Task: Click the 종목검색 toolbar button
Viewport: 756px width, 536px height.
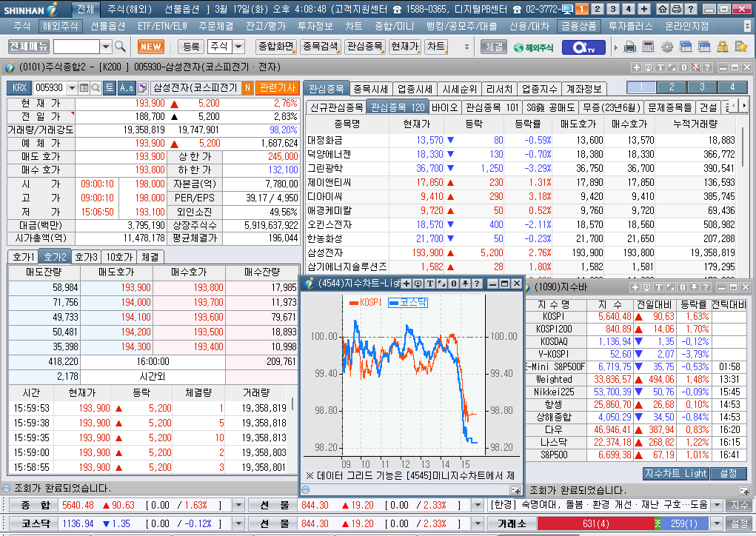Action: [x=320, y=47]
